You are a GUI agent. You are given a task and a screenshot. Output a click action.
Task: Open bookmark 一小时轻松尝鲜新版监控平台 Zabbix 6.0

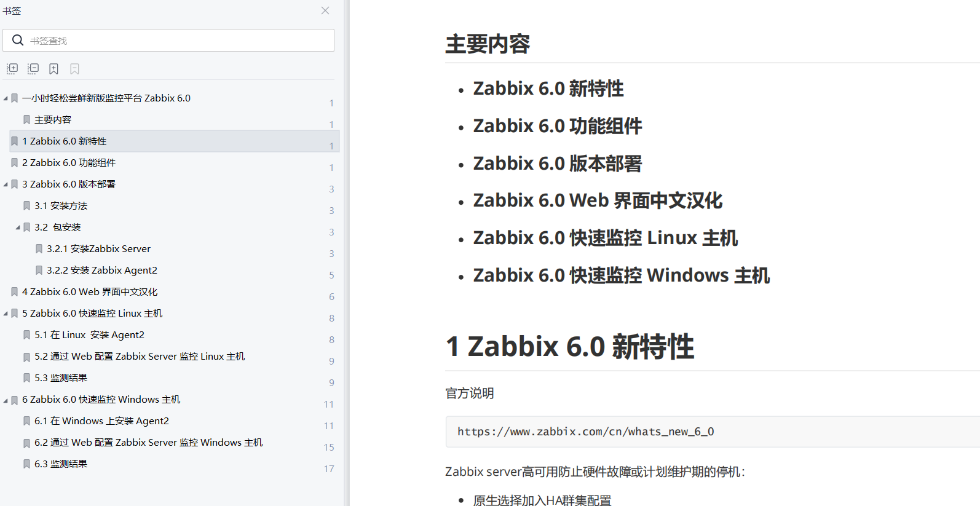click(x=106, y=98)
